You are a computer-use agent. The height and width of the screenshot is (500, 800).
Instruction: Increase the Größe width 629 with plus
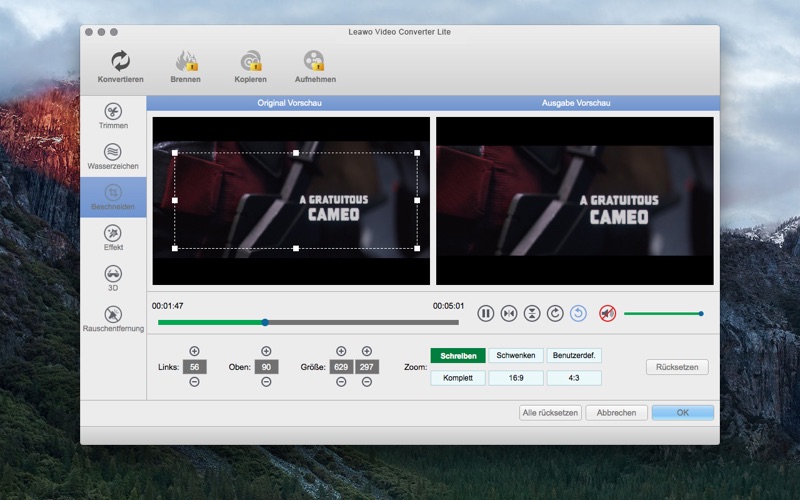[341, 351]
